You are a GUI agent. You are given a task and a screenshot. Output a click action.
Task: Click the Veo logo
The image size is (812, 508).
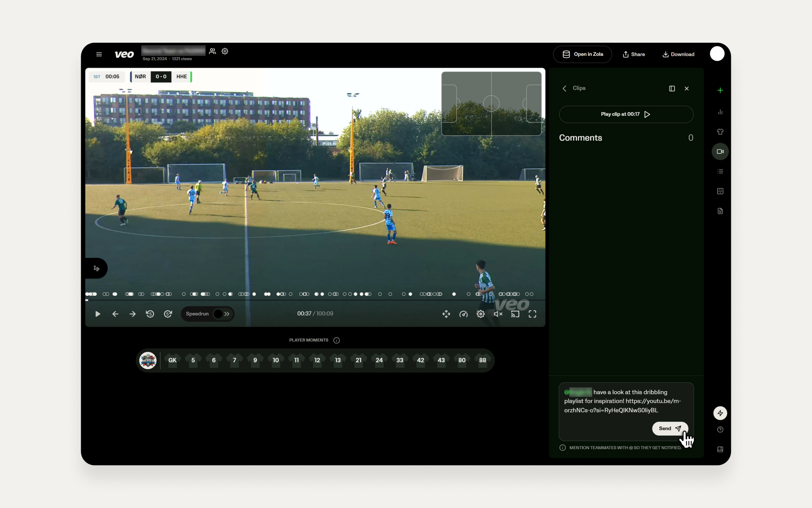pos(124,54)
